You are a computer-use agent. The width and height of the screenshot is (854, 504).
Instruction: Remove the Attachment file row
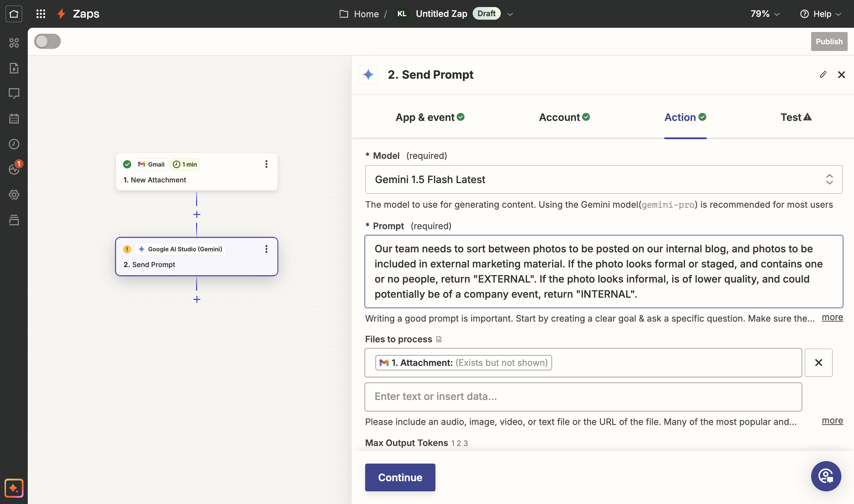click(819, 363)
